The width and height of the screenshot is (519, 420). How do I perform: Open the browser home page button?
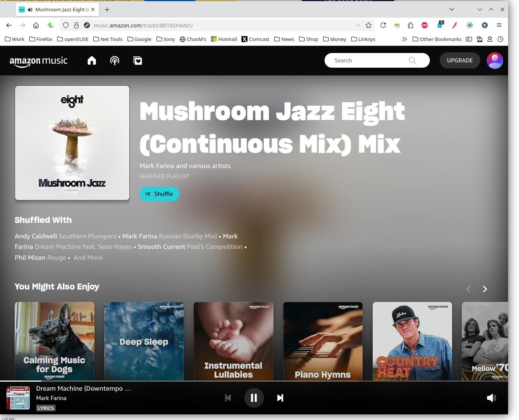coord(36,25)
